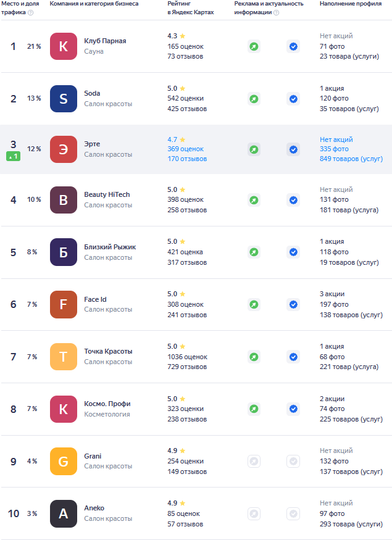
Task: Click help icon next to 'трафика' header
Action: 31,13
